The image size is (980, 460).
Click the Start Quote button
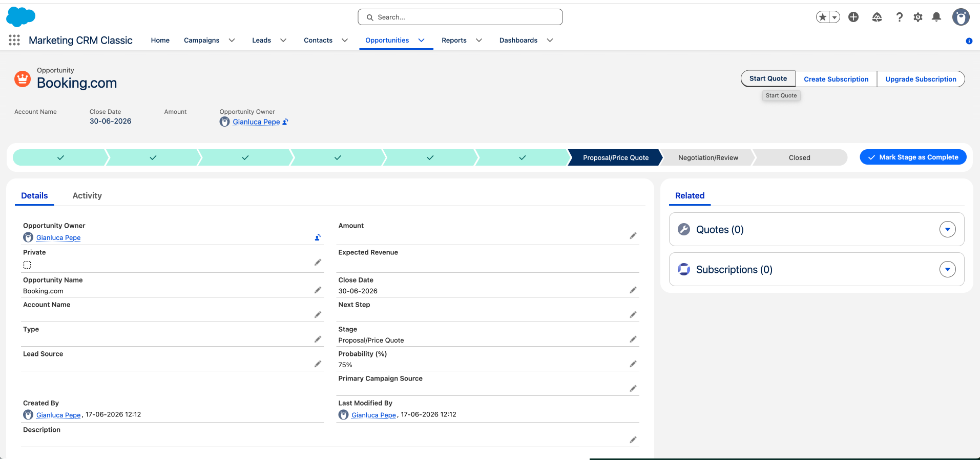[768, 78]
